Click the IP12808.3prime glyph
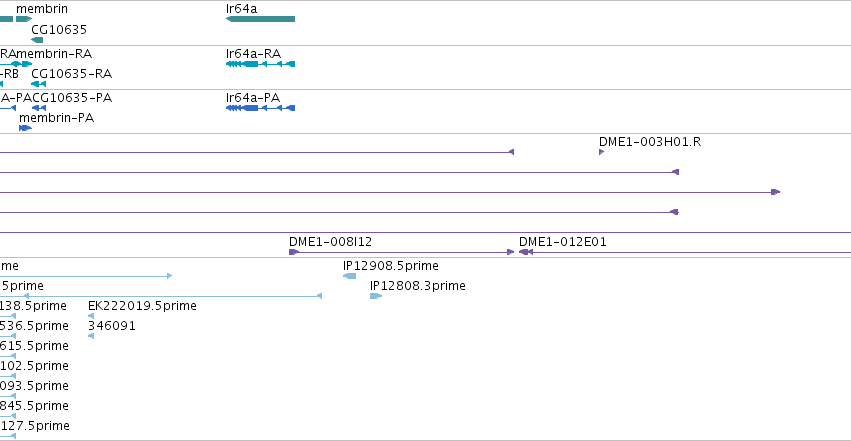 pyautogui.click(x=376, y=296)
